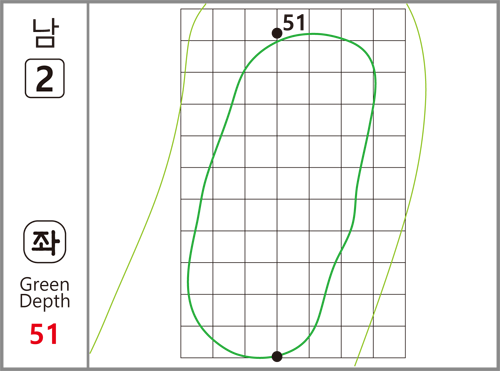The image size is (500, 371).
Task: Click the black dot labeled 51
Action: (277, 33)
